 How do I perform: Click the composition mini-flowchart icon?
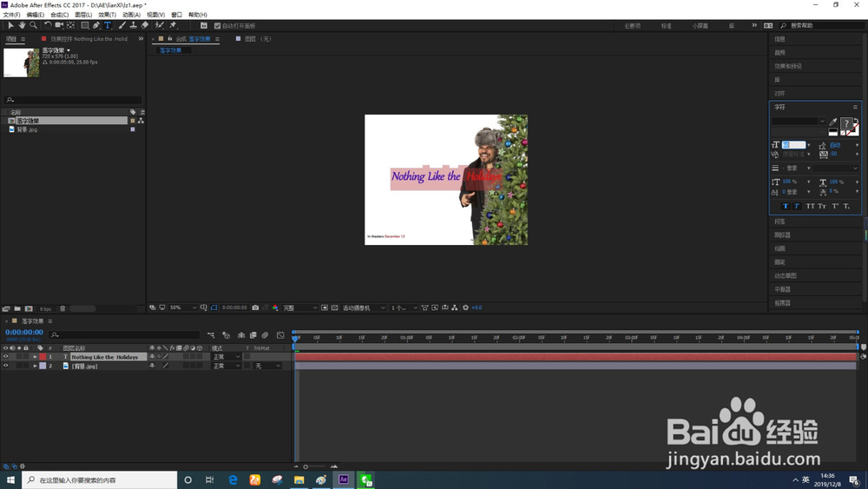click(x=211, y=335)
